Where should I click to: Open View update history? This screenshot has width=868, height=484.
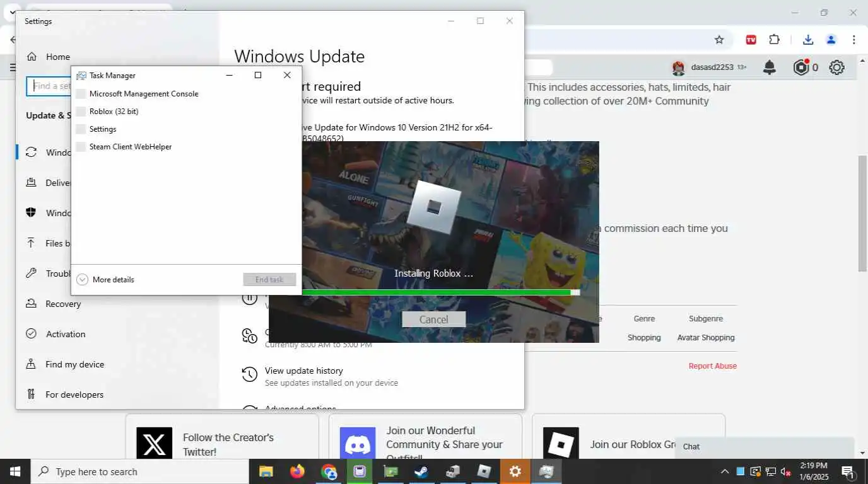[x=304, y=371]
